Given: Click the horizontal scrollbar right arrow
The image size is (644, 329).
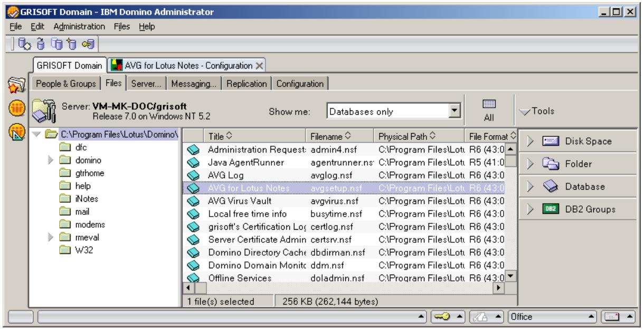Looking at the screenshot, I should click(497, 288).
